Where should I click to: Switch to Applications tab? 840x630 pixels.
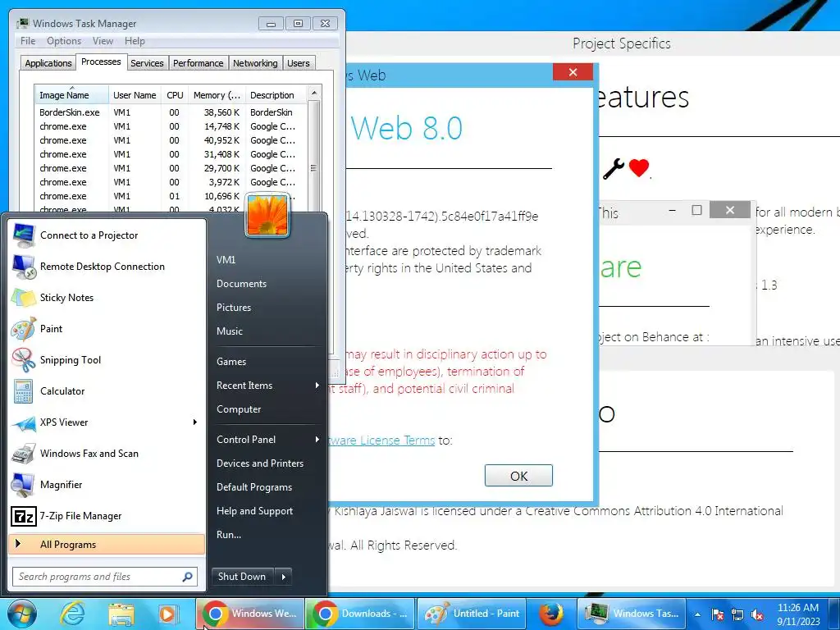pyautogui.click(x=48, y=63)
